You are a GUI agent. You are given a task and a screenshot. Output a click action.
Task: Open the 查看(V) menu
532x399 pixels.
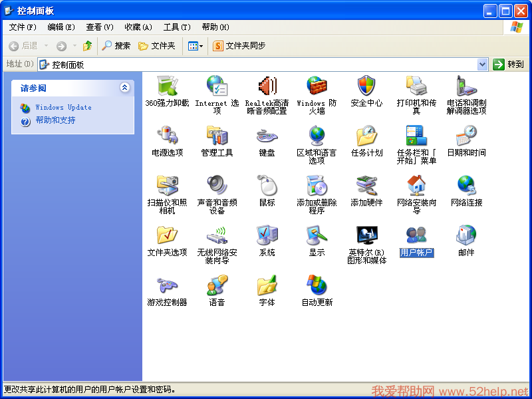click(x=99, y=27)
